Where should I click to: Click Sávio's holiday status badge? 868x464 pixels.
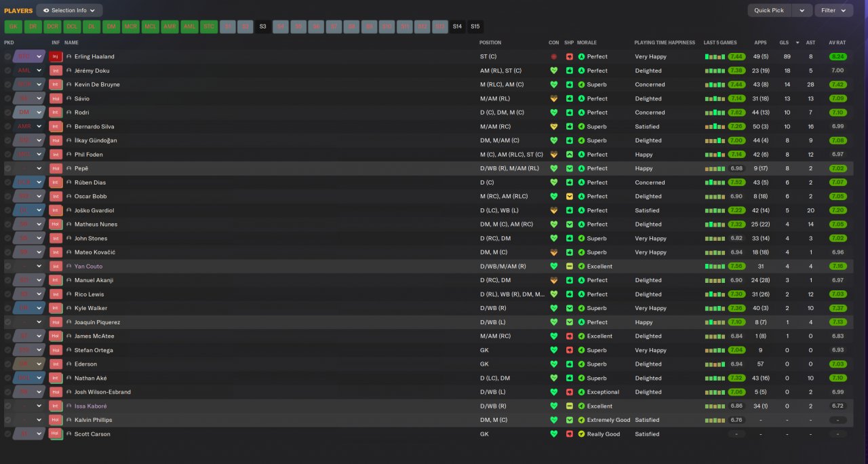(x=56, y=98)
